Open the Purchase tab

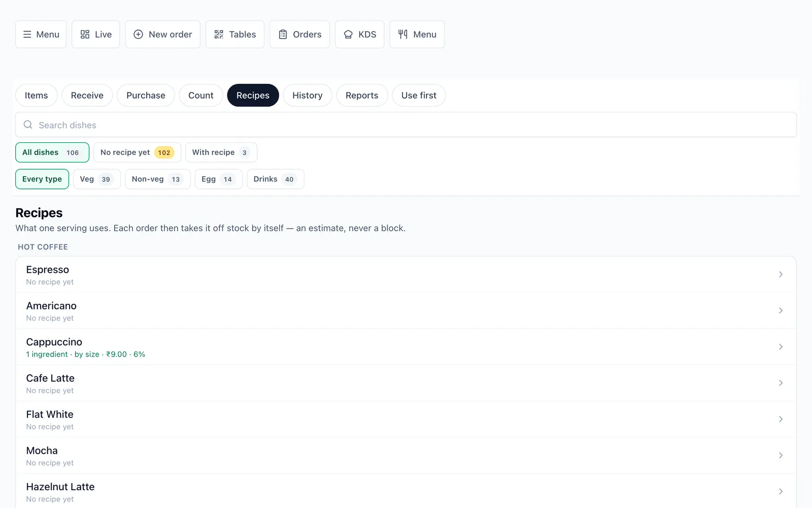pos(146,96)
